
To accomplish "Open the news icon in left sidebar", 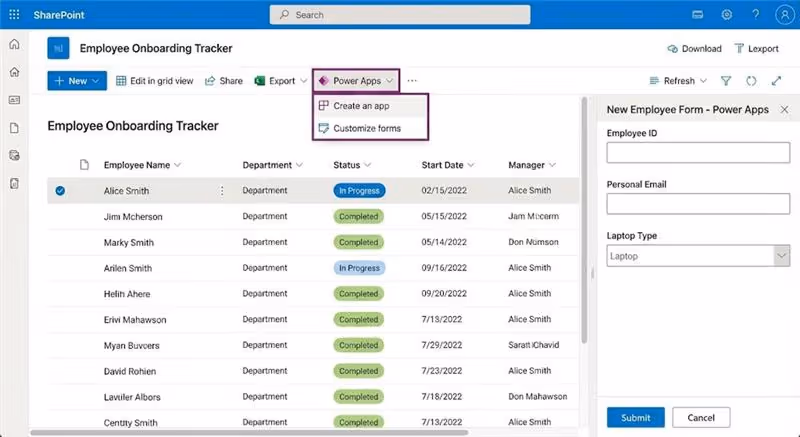I will click(14, 100).
